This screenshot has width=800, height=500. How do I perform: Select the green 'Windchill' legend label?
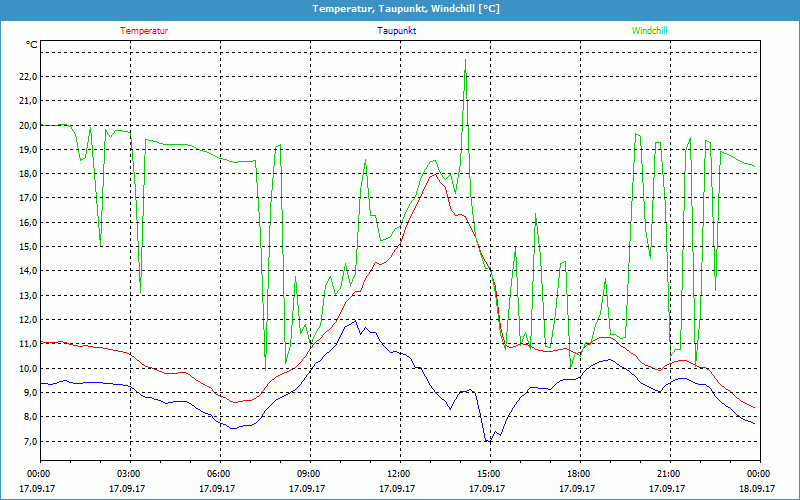point(649,31)
